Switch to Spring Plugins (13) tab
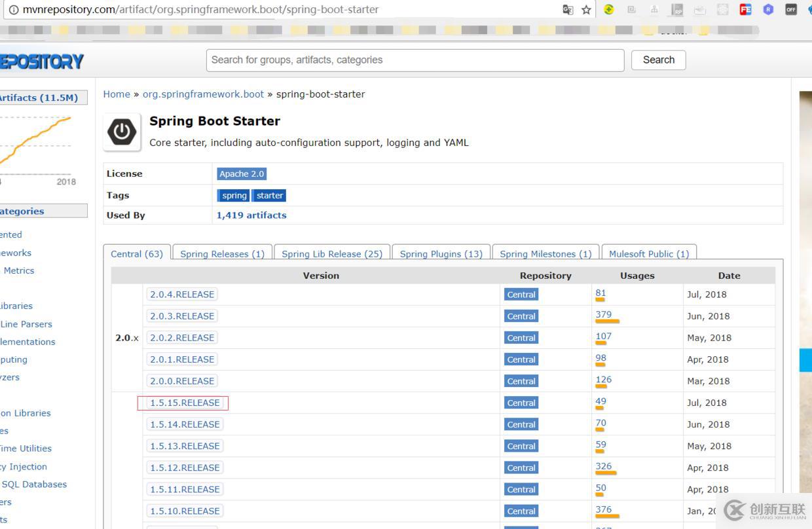Viewport: 812px width, 529px height. [x=441, y=253]
